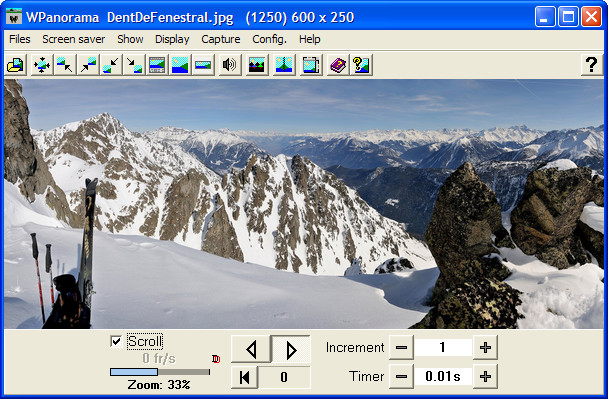Click the WPanorama title bar app icon
The width and height of the screenshot is (608, 399).
[x=14, y=17]
